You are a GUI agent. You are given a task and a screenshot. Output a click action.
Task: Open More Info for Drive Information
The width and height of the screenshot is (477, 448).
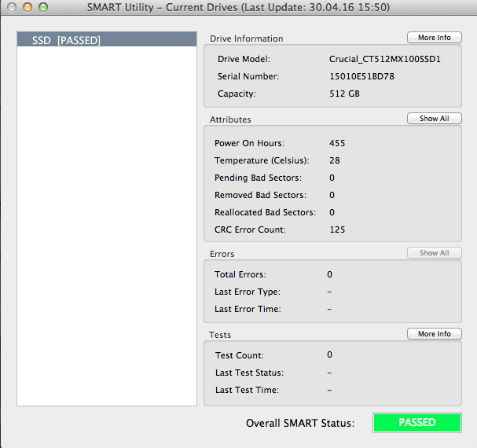(x=435, y=38)
